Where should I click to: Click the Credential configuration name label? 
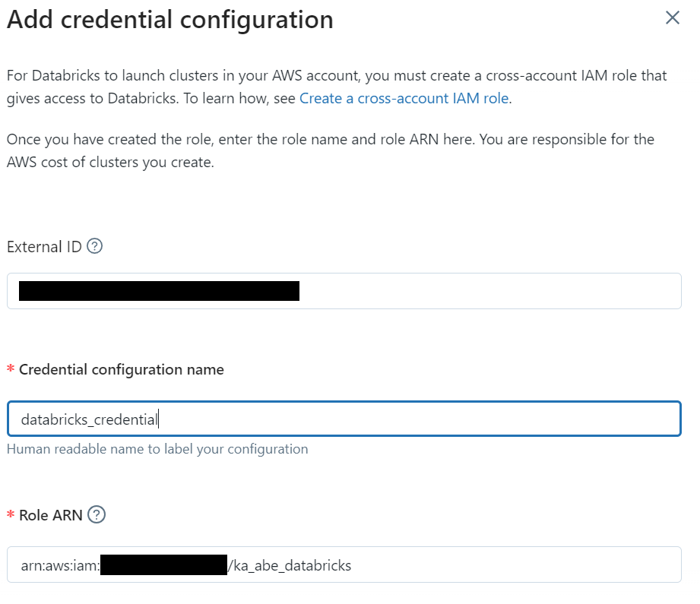(x=122, y=370)
